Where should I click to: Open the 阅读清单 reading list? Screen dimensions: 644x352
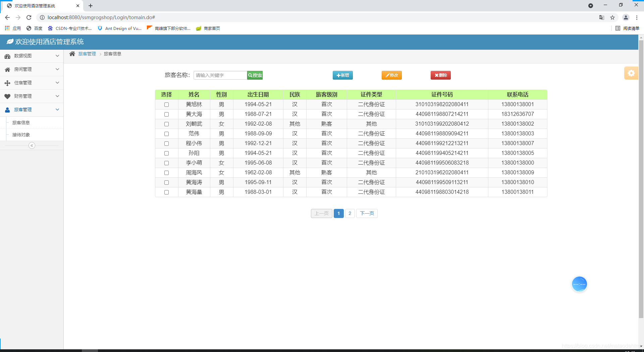click(627, 28)
